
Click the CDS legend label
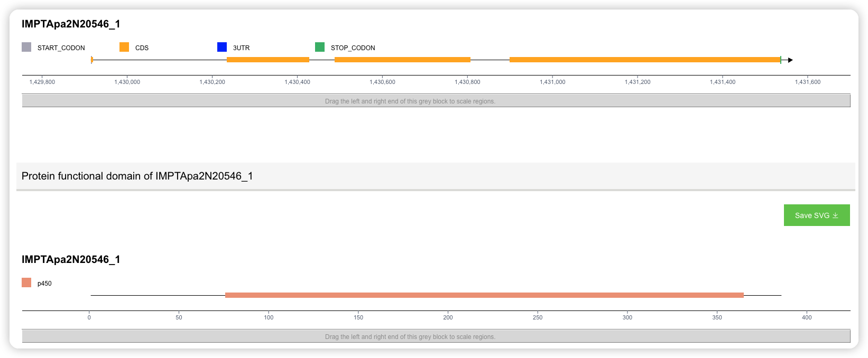142,48
